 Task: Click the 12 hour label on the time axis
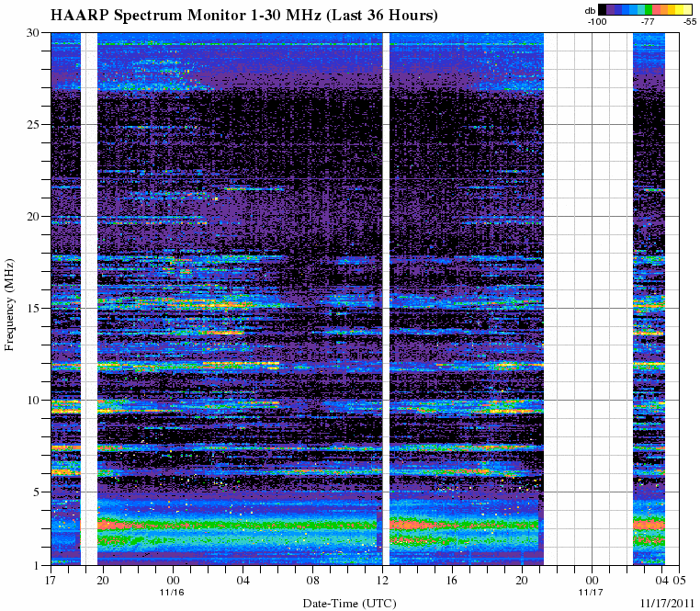(x=382, y=580)
